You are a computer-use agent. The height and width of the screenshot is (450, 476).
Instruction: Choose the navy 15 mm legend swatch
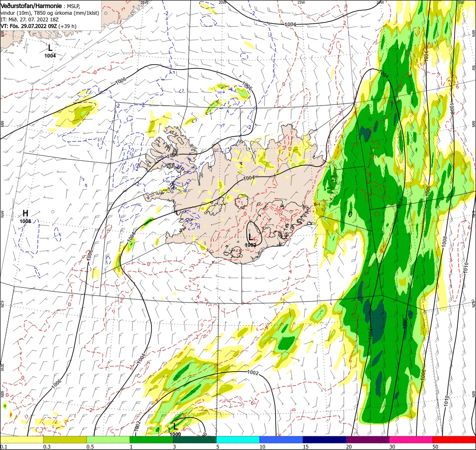(x=324, y=440)
